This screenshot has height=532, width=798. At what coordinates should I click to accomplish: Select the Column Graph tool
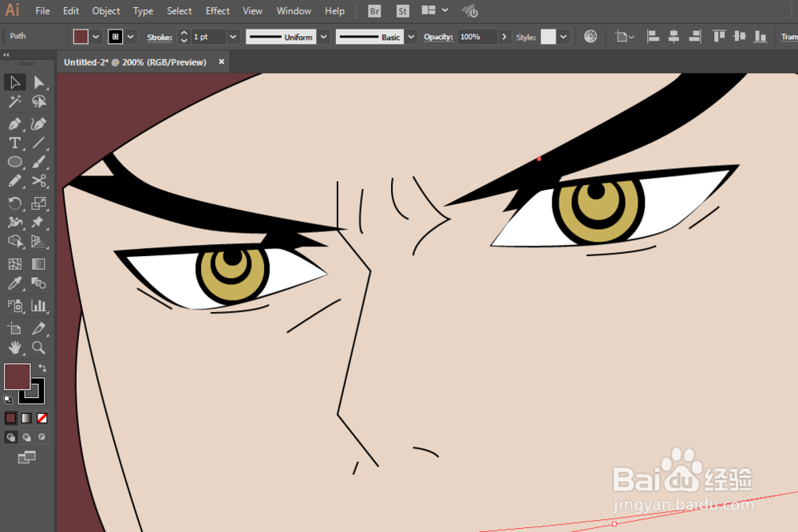tap(38, 305)
